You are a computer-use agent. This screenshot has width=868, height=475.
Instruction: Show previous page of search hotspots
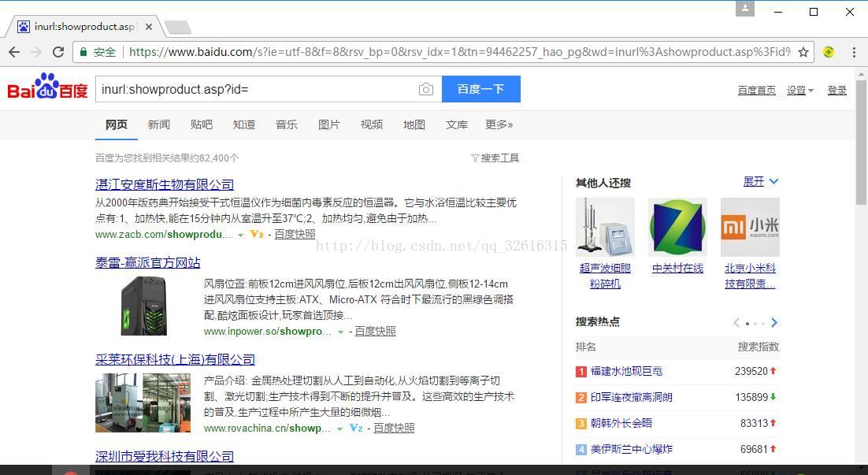[736, 323]
